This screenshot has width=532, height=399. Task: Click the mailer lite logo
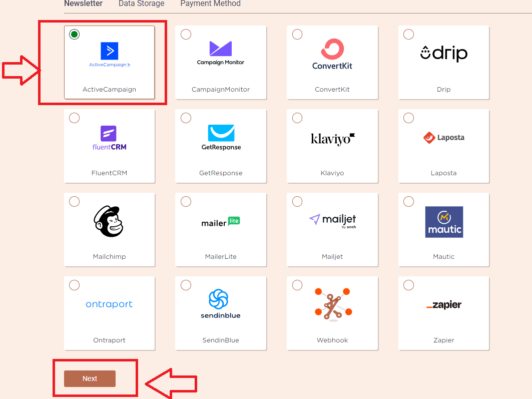(221, 222)
